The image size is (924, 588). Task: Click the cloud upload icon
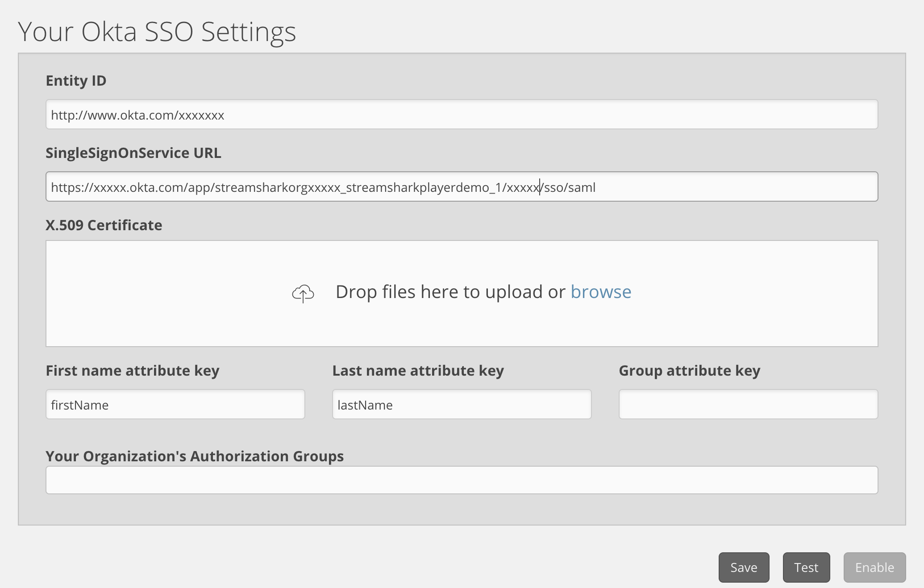point(303,293)
